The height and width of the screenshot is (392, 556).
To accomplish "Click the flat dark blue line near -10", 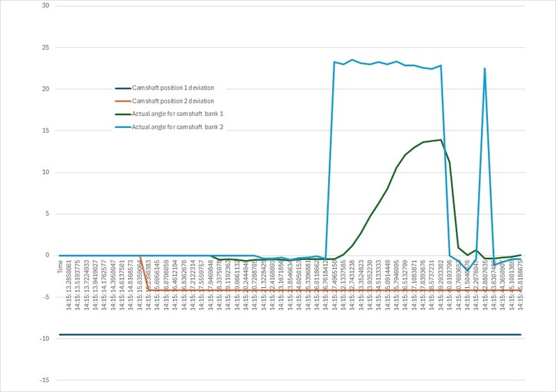I will 278,335.
